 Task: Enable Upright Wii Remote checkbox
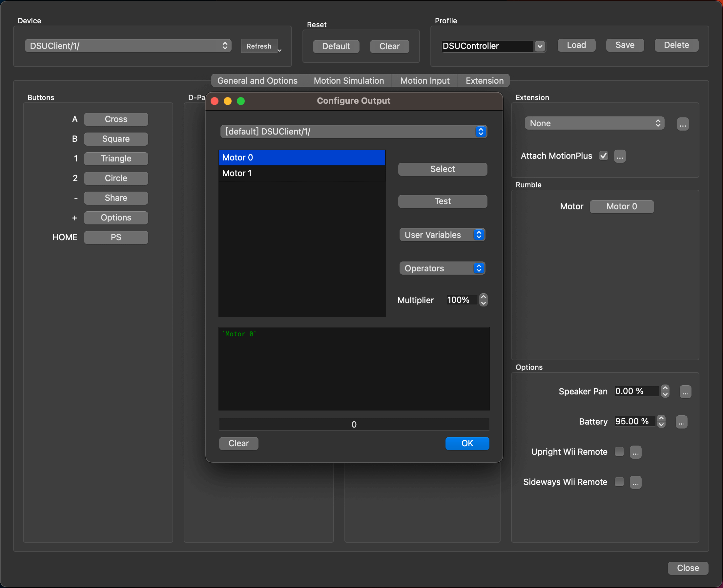tap(619, 451)
